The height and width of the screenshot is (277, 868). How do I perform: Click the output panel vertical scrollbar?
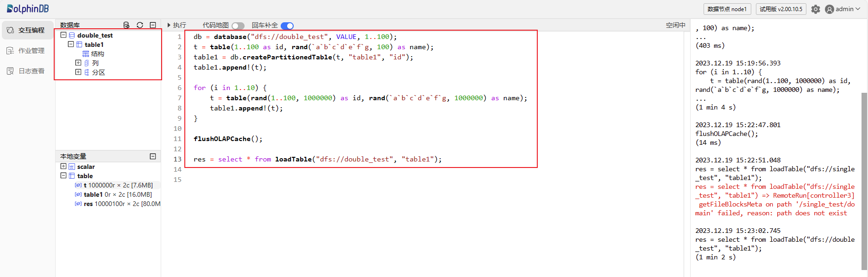(864, 181)
